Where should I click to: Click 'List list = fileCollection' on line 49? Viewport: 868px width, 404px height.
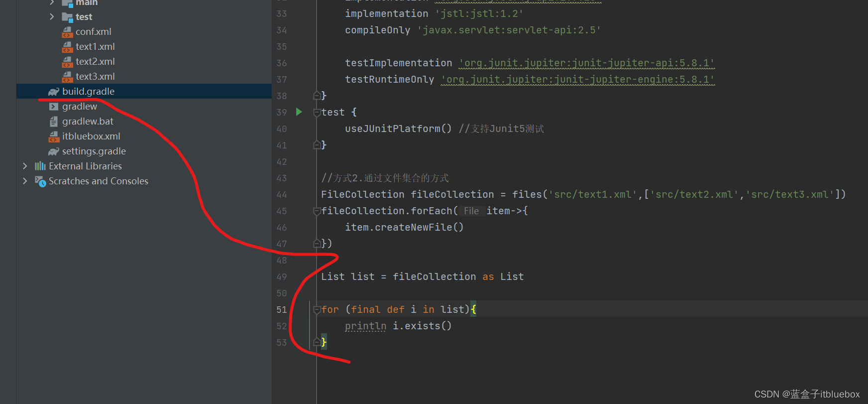399,276
